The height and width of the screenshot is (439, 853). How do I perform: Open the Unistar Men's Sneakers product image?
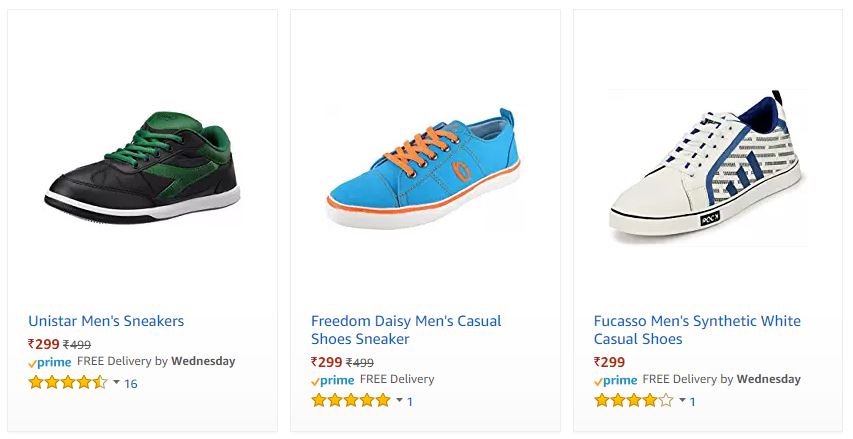pos(143,167)
